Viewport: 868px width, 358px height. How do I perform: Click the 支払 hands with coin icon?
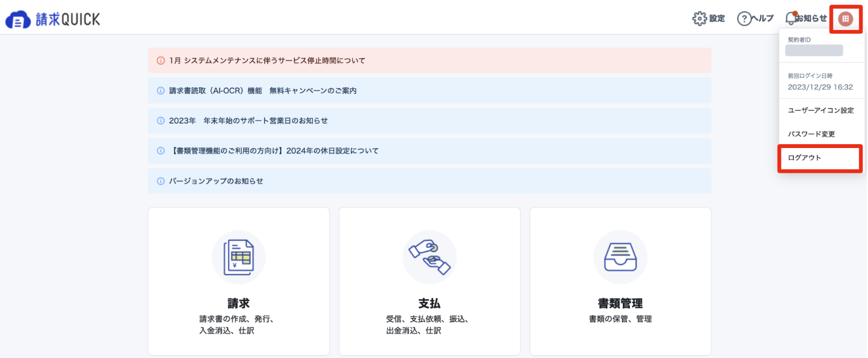tap(429, 257)
